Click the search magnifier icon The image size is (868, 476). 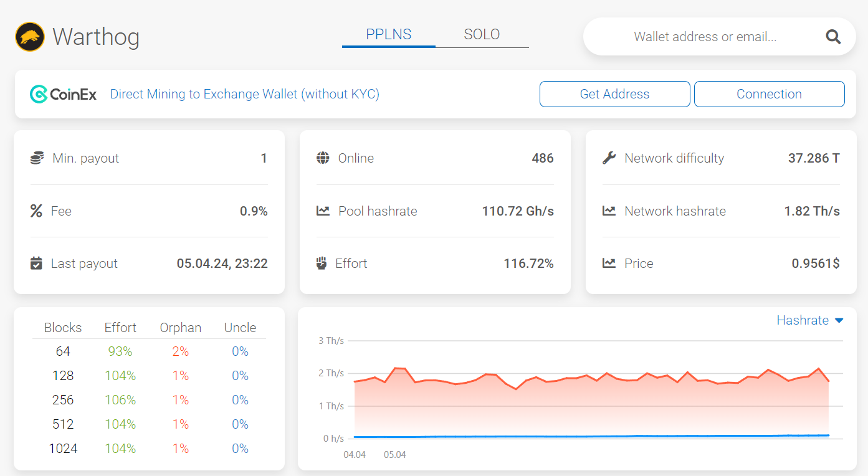pyautogui.click(x=833, y=37)
